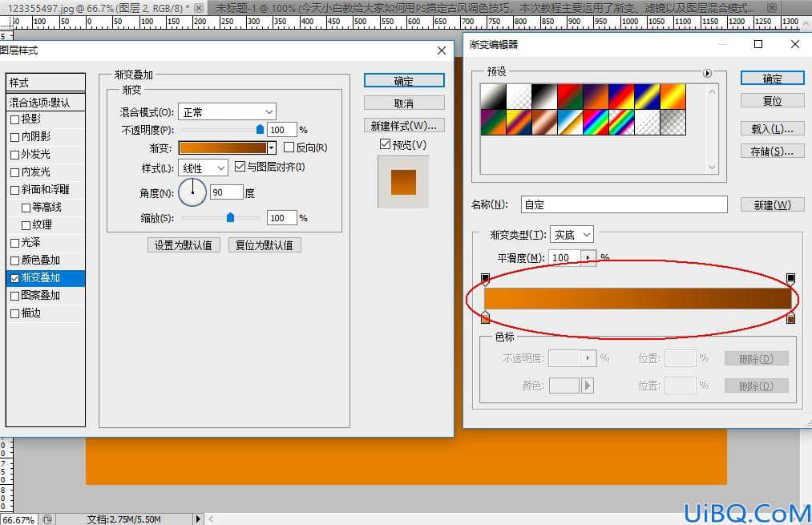This screenshot has width=812, height=525.
Task: Load gradients with 载入(L)... button
Action: pyautogui.click(x=772, y=128)
